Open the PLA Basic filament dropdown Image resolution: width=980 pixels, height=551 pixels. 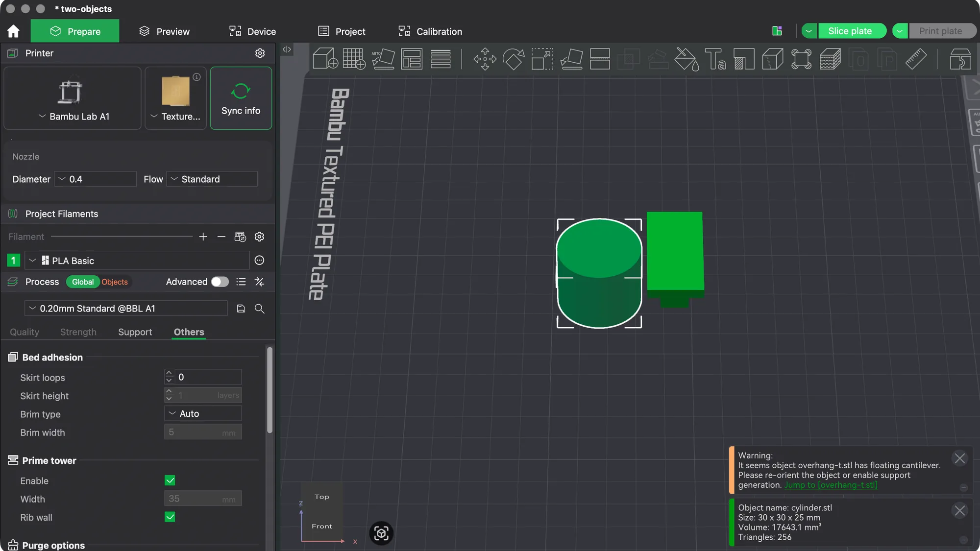137,261
